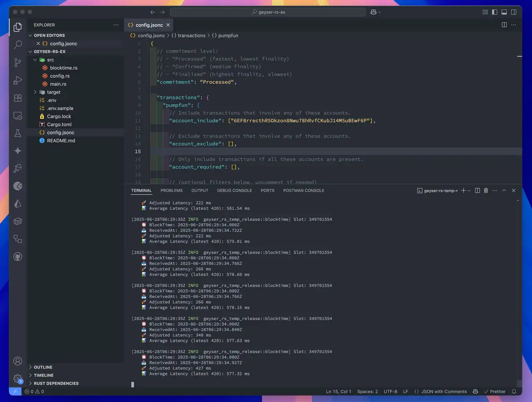Split the terminal with the split icon
532x402 pixels.
pos(477,191)
